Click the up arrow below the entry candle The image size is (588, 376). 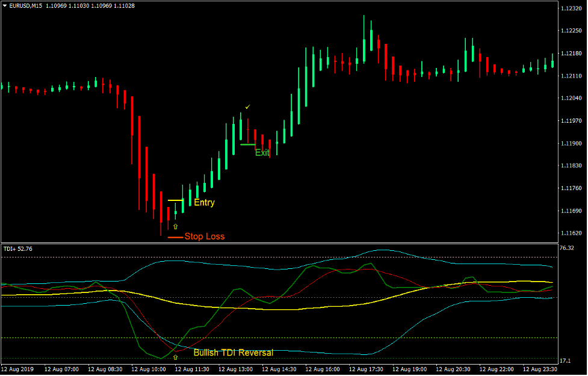click(175, 227)
